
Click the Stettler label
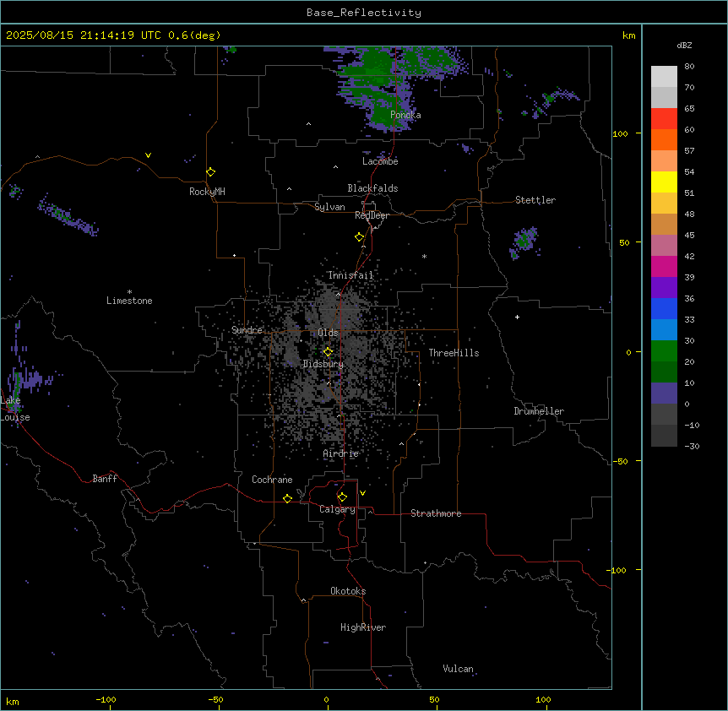[535, 200]
